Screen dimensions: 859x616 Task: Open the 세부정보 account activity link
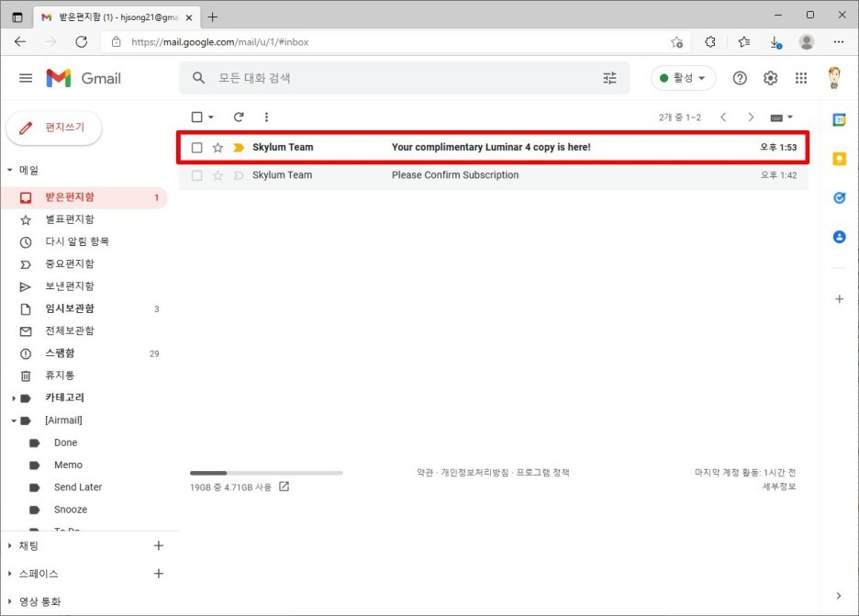coord(779,487)
